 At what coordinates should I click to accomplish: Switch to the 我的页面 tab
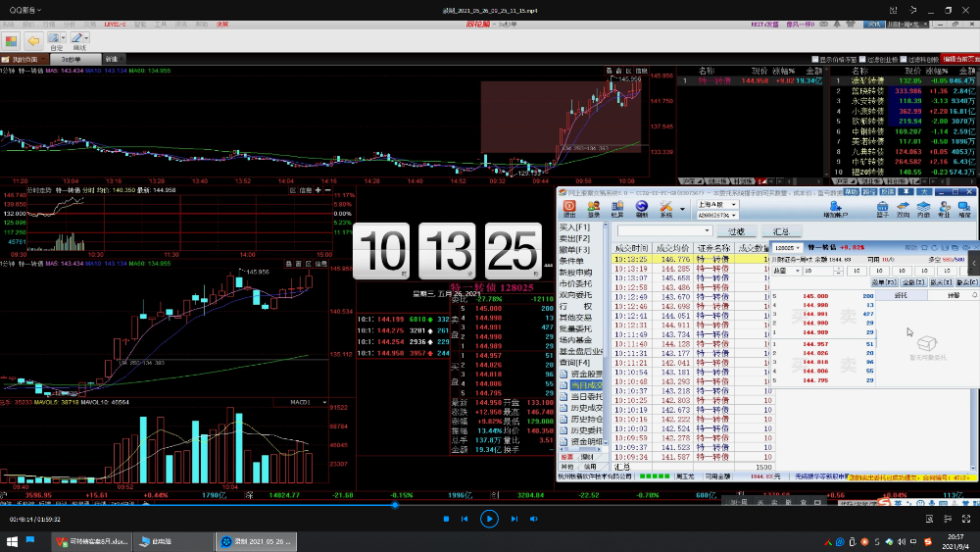pos(24,60)
